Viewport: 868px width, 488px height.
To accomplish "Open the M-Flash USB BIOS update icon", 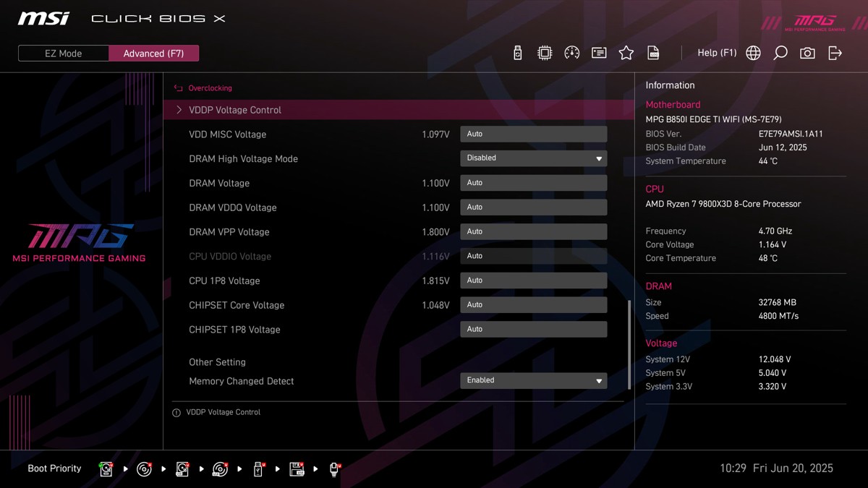I will [517, 53].
